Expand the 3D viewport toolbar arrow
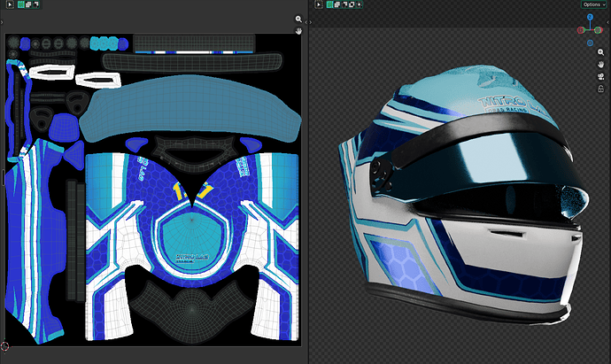 (311, 23)
